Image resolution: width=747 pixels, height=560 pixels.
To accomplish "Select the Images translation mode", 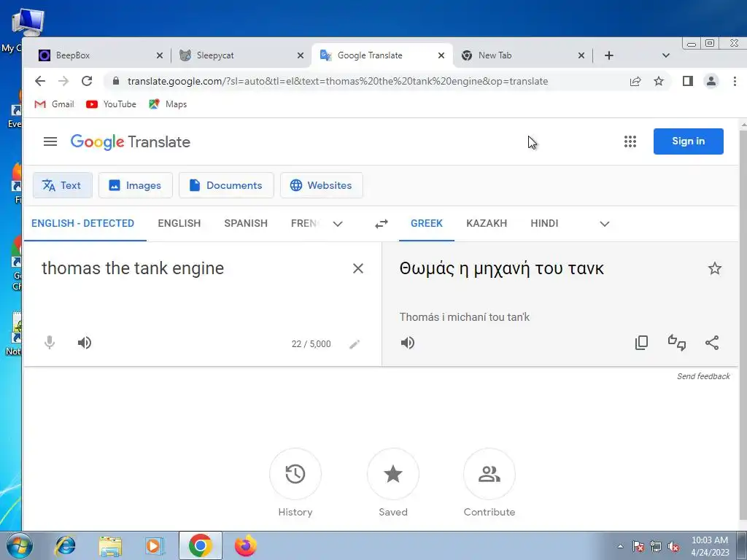I will (x=135, y=185).
